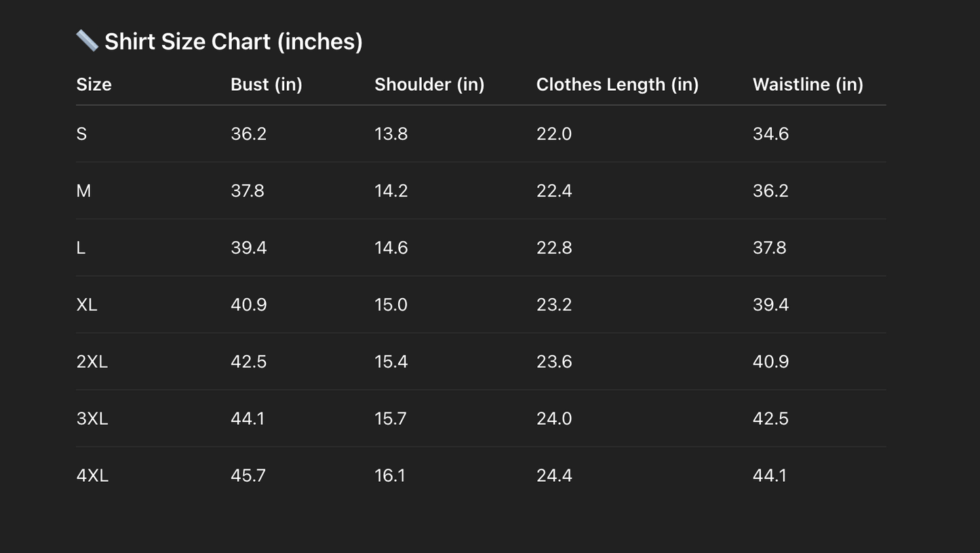
Task: Select the 2XL size row label
Action: pyautogui.click(x=92, y=362)
